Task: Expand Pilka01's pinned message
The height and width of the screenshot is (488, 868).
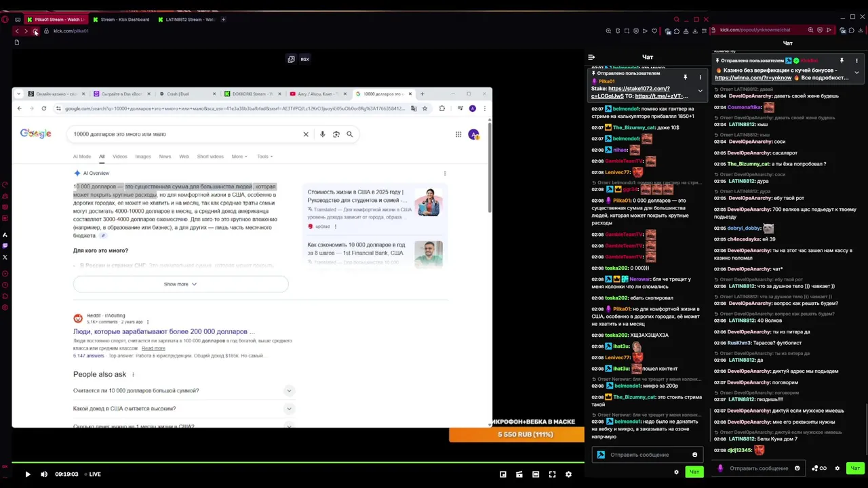Action: pos(701,91)
